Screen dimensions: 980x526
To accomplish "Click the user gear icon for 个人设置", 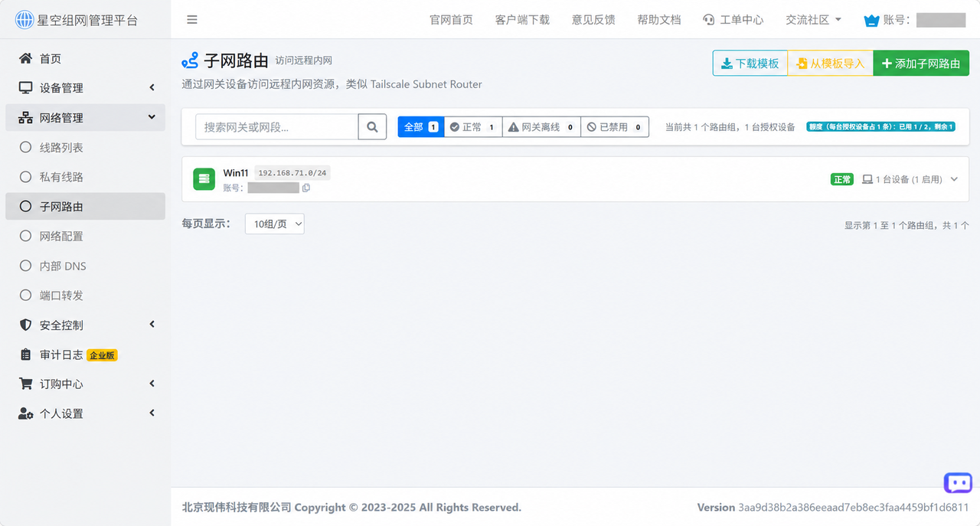I will pos(26,413).
